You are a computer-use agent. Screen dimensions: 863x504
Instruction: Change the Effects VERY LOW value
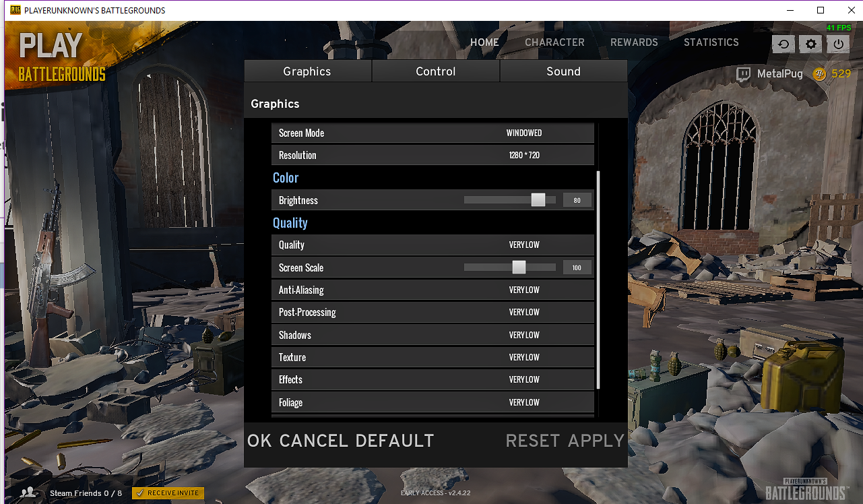click(x=524, y=380)
